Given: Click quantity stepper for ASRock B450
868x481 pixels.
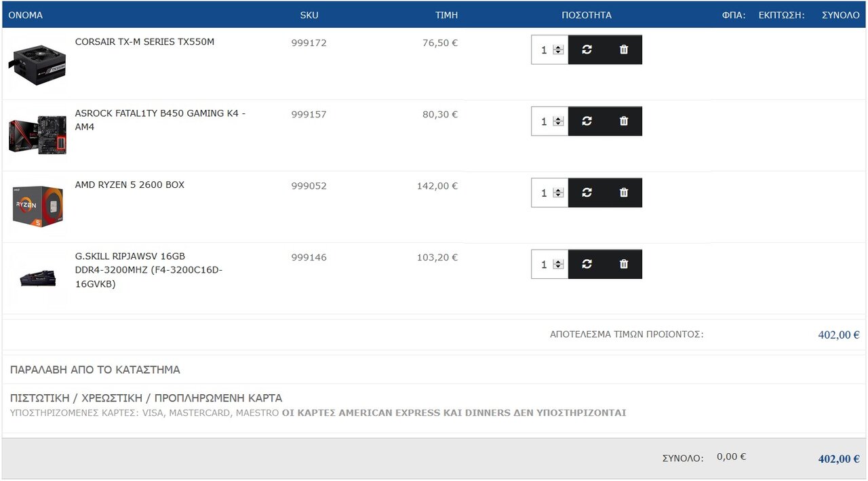Looking at the screenshot, I should tap(558, 121).
